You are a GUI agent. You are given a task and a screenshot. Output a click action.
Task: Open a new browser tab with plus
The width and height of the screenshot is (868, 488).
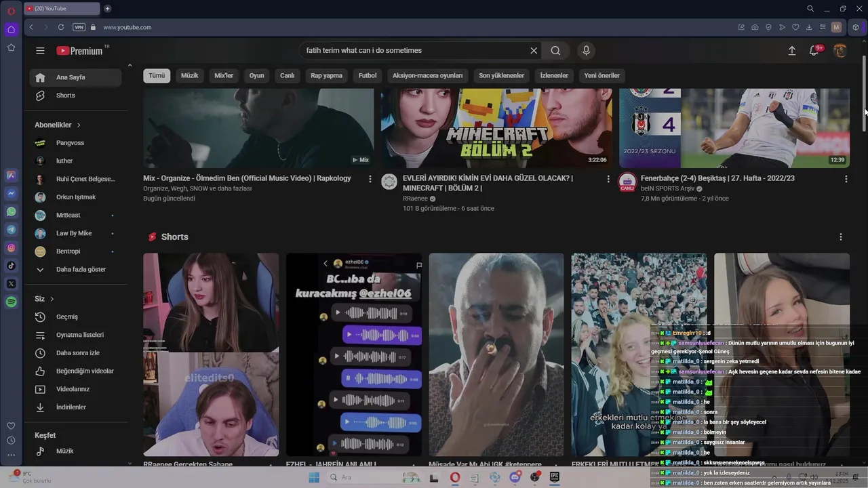108,9
